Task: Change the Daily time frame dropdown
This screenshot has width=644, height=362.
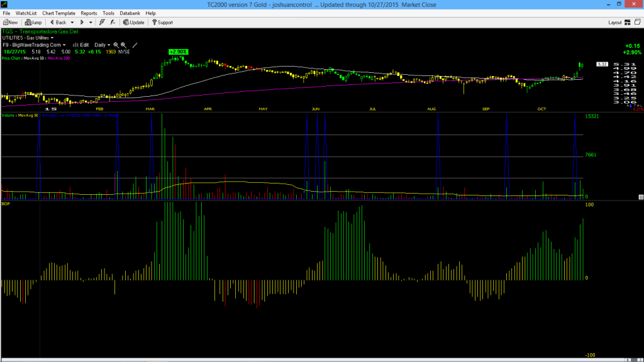Action: [x=103, y=45]
